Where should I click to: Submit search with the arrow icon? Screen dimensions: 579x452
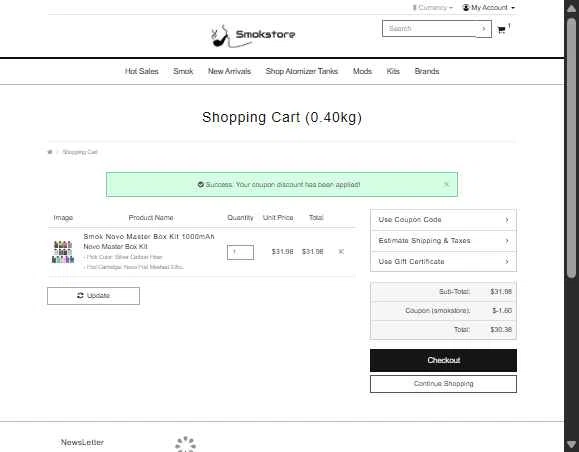(483, 29)
